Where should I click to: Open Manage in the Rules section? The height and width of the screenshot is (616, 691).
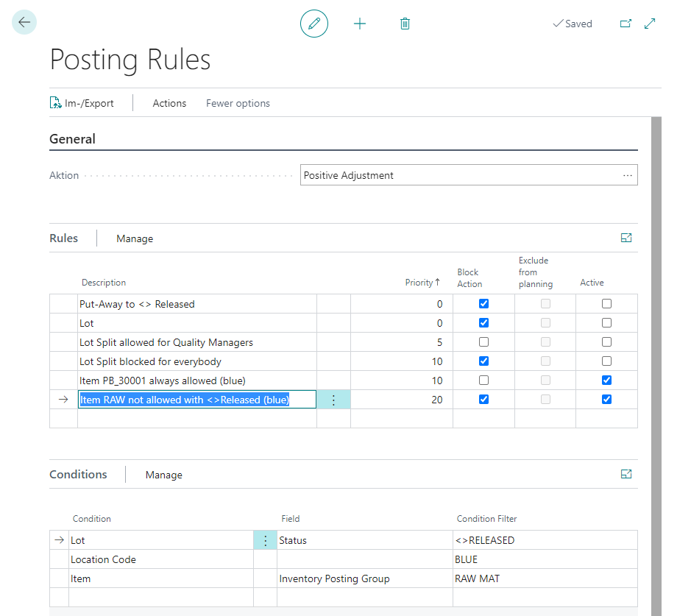[135, 238]
